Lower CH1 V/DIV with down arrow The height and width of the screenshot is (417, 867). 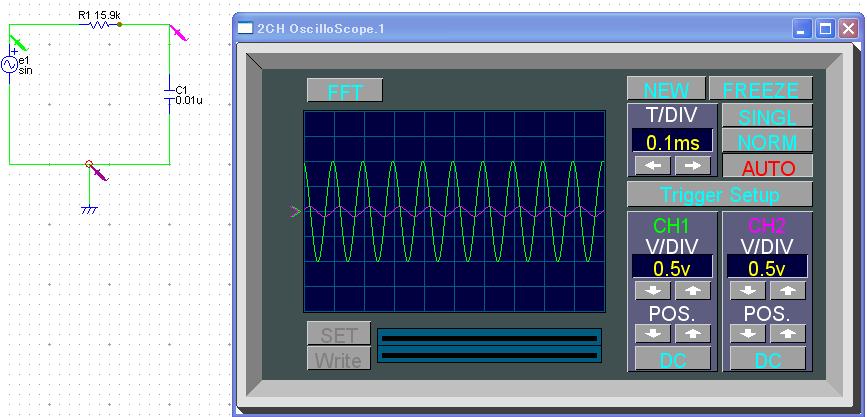[x=653, y=290]
